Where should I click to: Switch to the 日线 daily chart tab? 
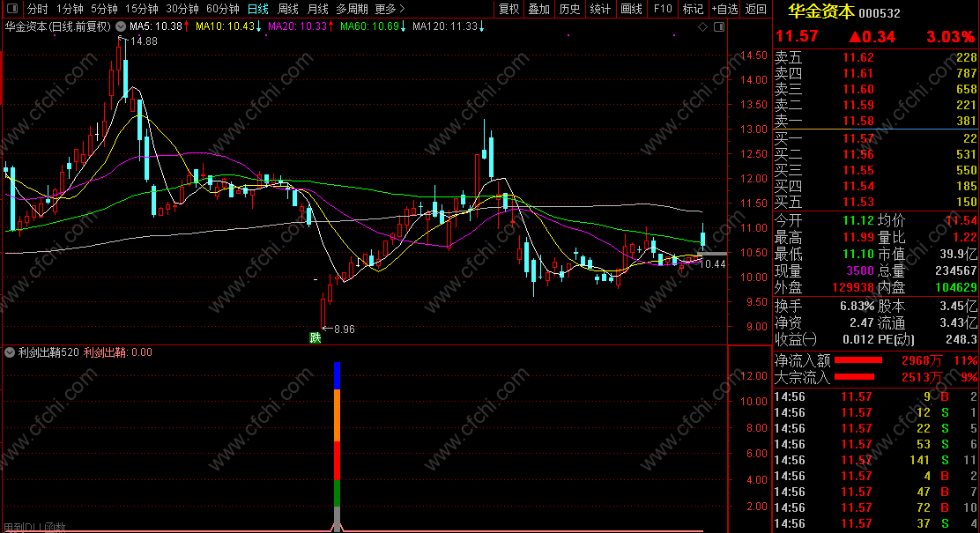click(257, 9)
